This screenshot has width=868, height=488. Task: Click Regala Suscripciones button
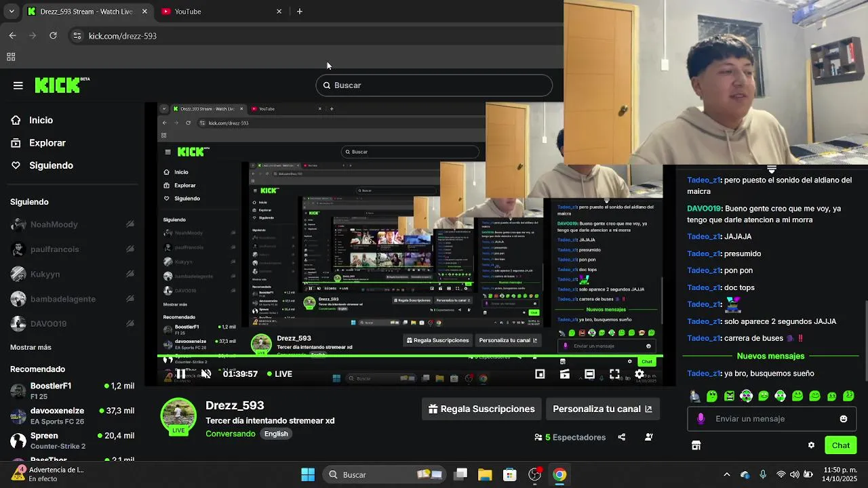coord(482,409)
